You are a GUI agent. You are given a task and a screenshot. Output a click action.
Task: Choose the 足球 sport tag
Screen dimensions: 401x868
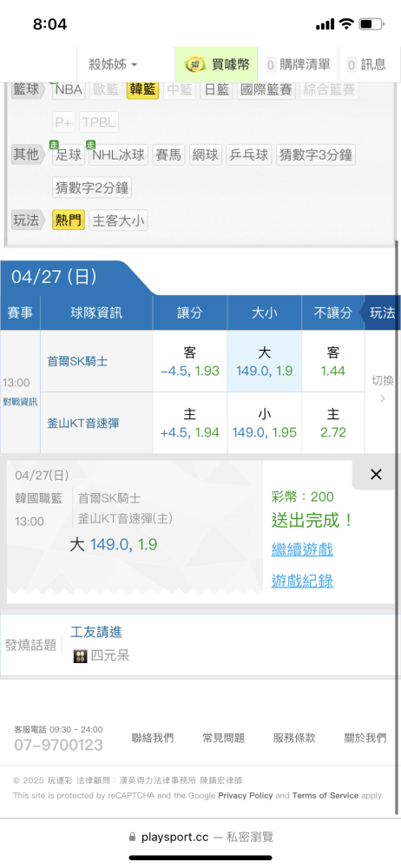pyautogui.click(x=68, y=155)
